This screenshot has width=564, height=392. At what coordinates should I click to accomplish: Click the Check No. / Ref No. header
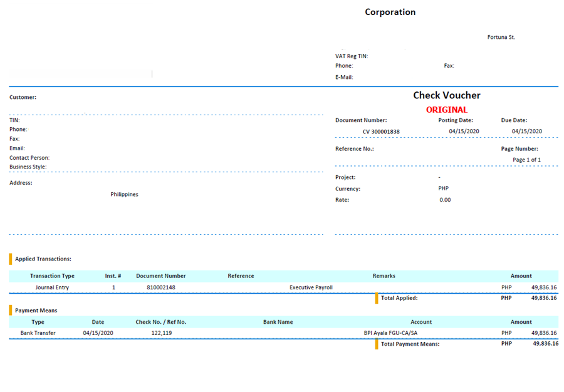coord(161,322)
